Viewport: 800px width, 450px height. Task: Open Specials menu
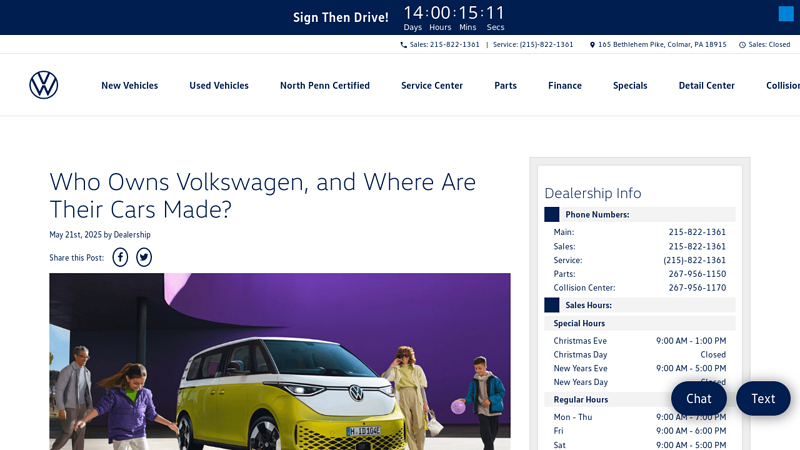pos(630,86)
